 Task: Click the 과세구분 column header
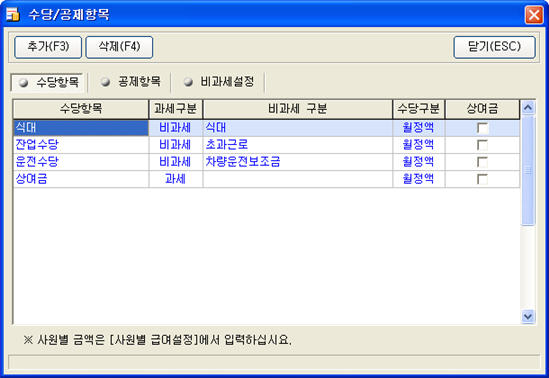coord(175,109)
